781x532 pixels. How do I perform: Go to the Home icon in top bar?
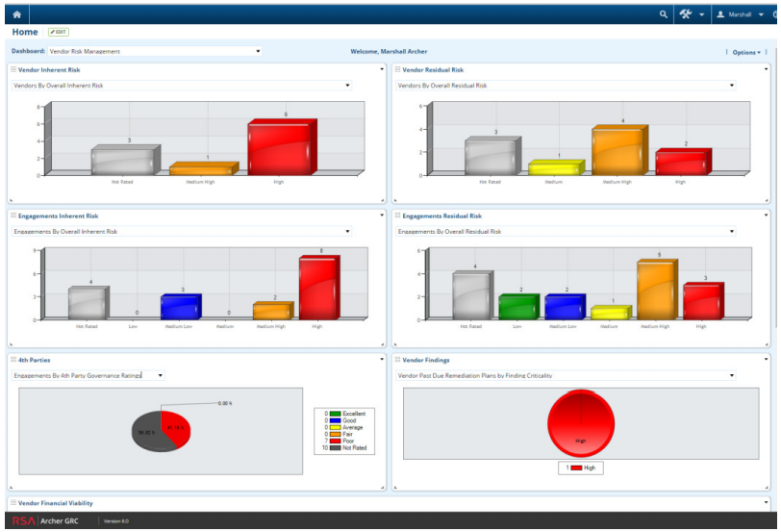(x=17, y=14)
